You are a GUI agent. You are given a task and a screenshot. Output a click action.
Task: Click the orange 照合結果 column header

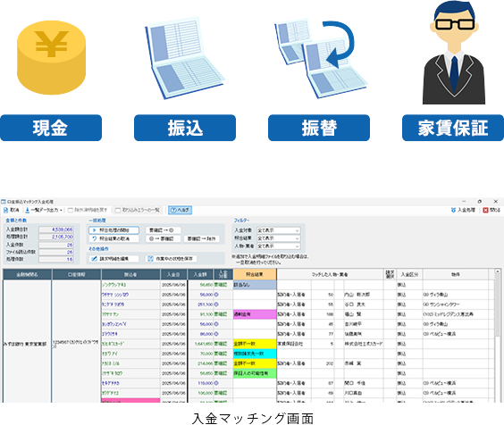click(255, 275)
